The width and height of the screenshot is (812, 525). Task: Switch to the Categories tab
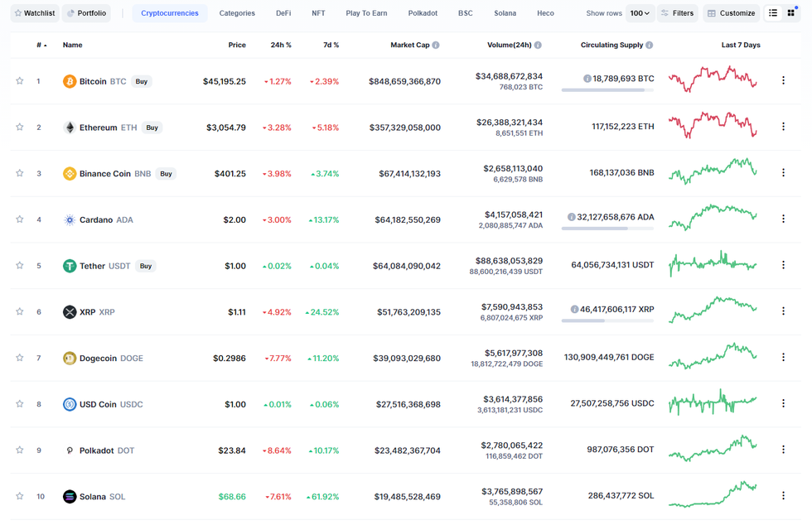pyautogui.click(x=237, y=12)
